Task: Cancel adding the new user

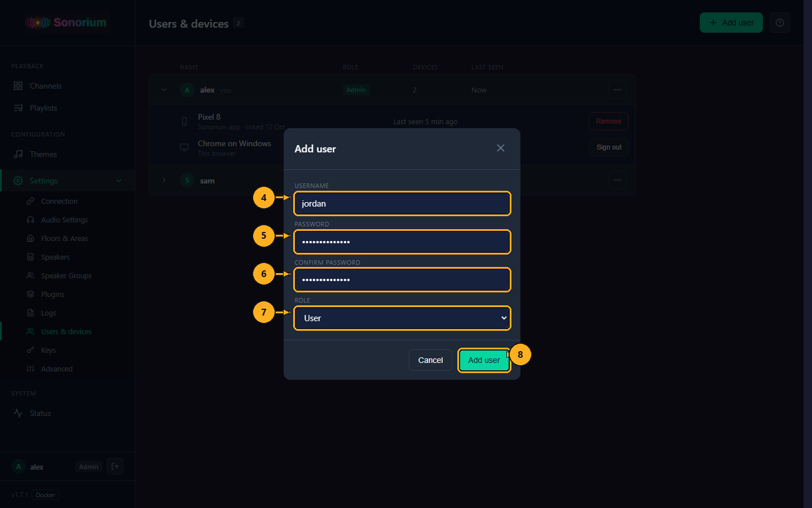Action: click(430, 360)
